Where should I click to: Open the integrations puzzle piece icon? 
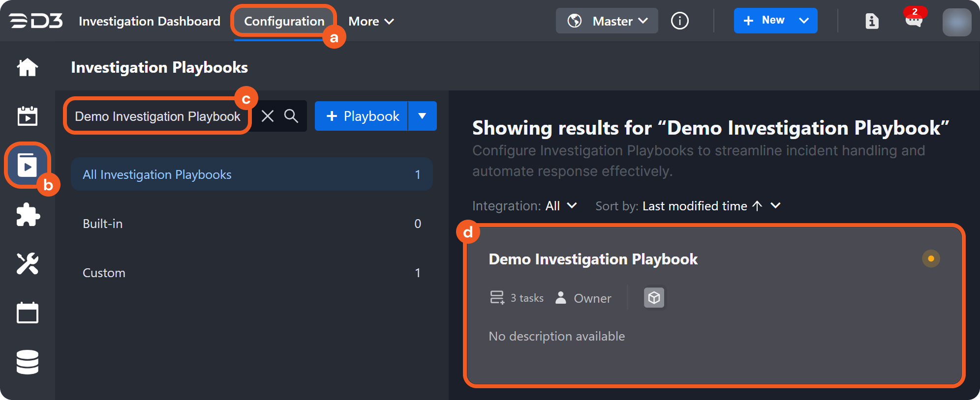pyautogui.click(x=28, y=215)
